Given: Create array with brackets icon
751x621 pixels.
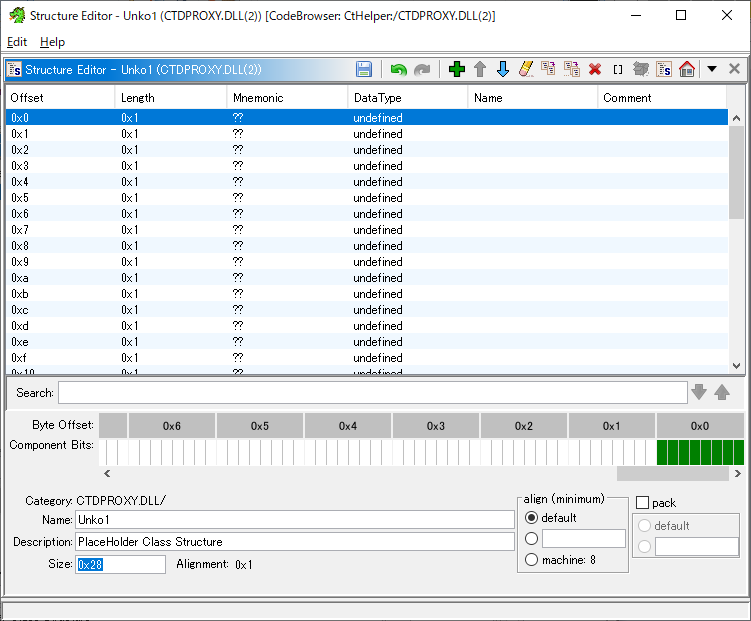Looking at the screenshot, I should [618, 69].
